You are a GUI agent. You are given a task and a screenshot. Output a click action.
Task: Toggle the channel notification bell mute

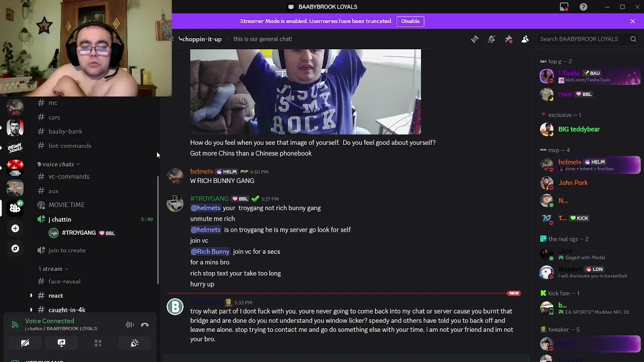[x=492, y=39]
